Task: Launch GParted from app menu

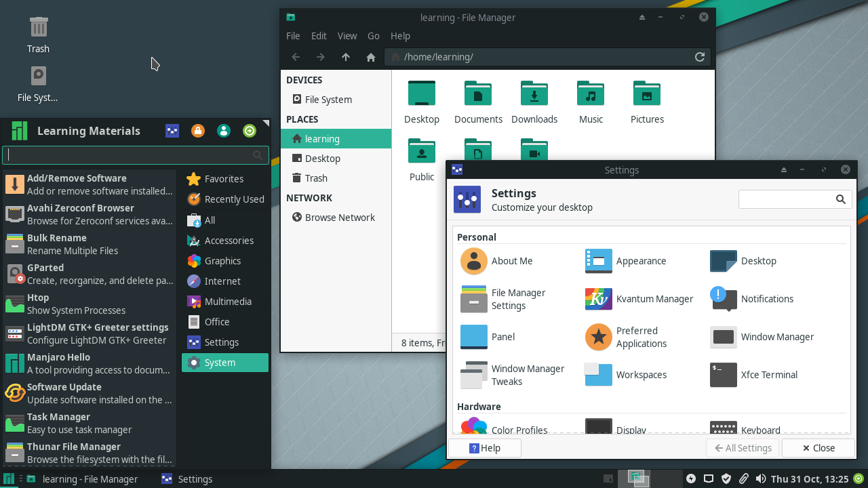Action: 90,274
